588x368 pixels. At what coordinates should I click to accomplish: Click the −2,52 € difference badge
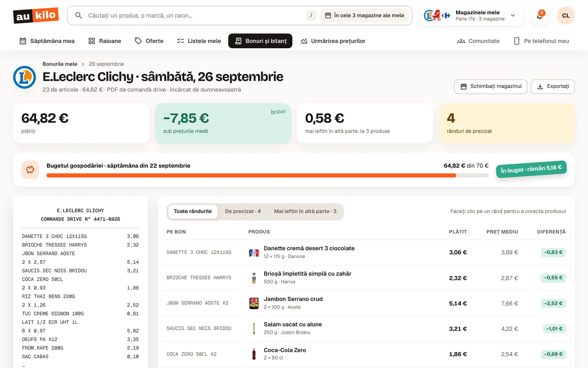coord(553,303)
